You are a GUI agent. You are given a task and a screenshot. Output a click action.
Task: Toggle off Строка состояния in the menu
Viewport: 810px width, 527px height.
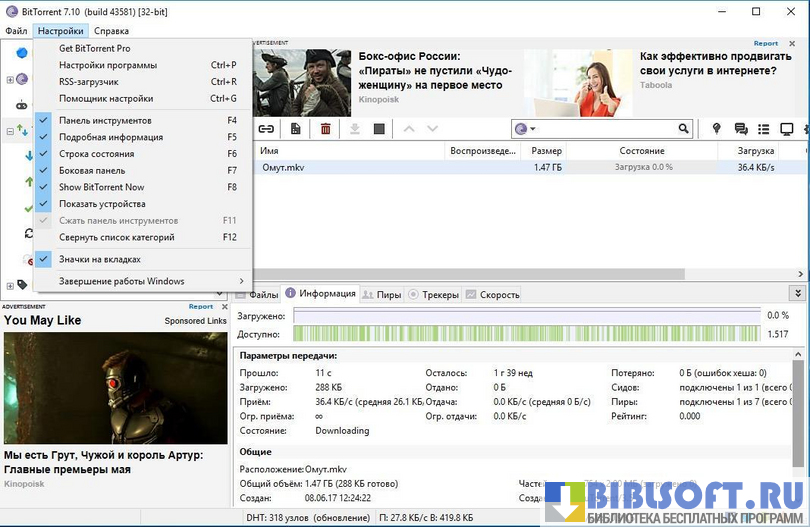tap(96, 154)
